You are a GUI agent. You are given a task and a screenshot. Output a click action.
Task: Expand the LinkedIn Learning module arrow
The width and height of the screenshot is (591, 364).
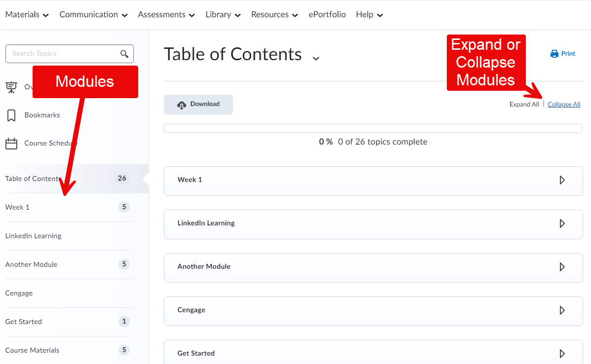coord(562,223)
